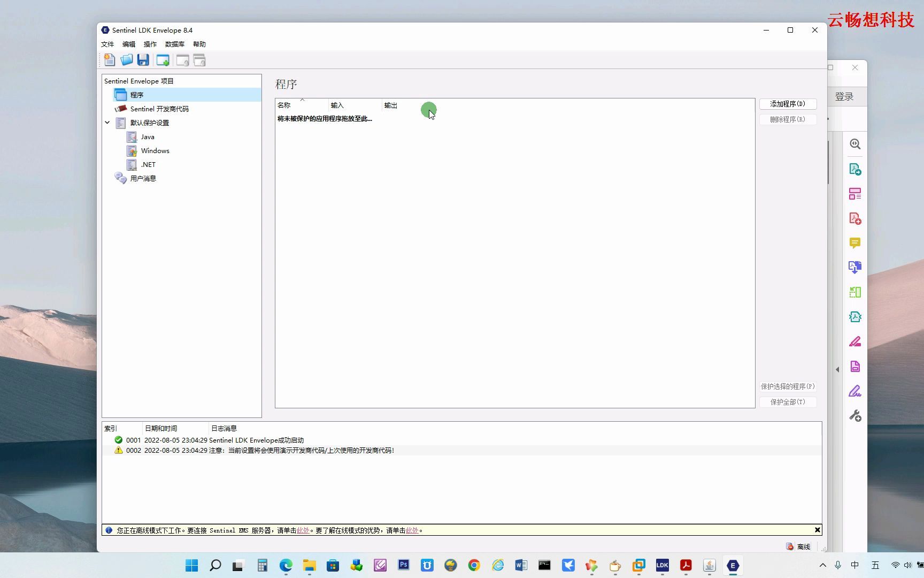Click the red create PDF icon in background sidebar
The width and height of the screenshot is (924, 578).
point(855,218)
